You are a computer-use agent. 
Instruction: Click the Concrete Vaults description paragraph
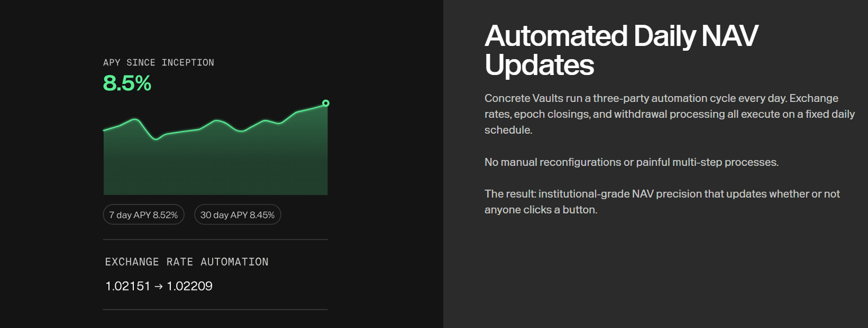click(x=670, y=114)
